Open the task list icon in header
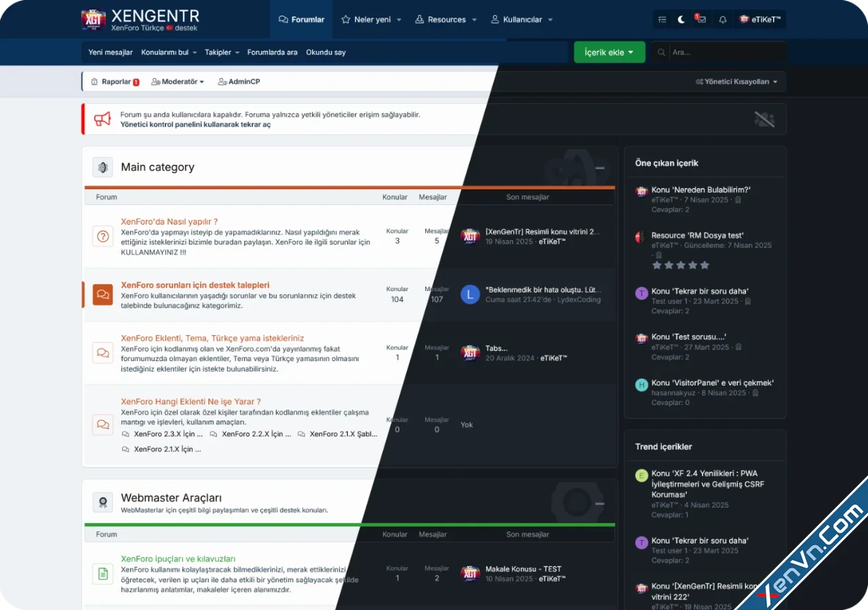Screen dimensions: 868x610 click(663, 20)
